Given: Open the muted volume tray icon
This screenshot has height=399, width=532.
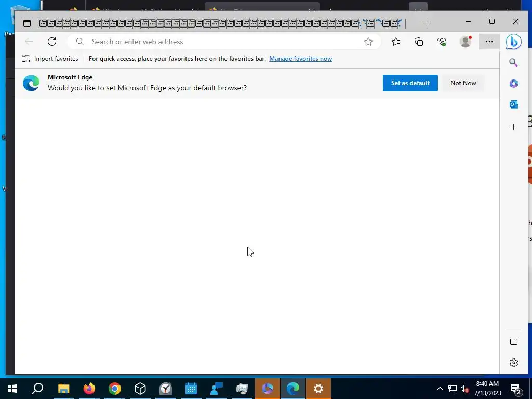Looking at the screenshot, I should point(464,389).
